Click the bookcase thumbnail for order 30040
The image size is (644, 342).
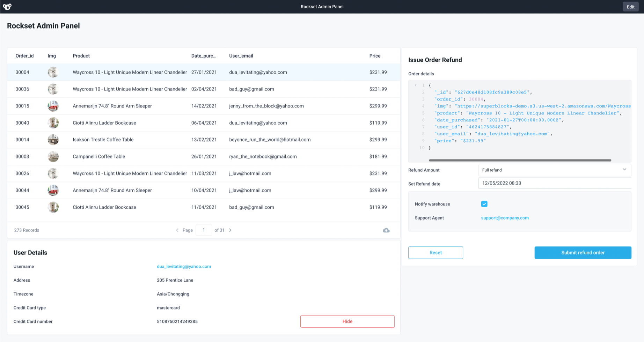tap(53, 123)
